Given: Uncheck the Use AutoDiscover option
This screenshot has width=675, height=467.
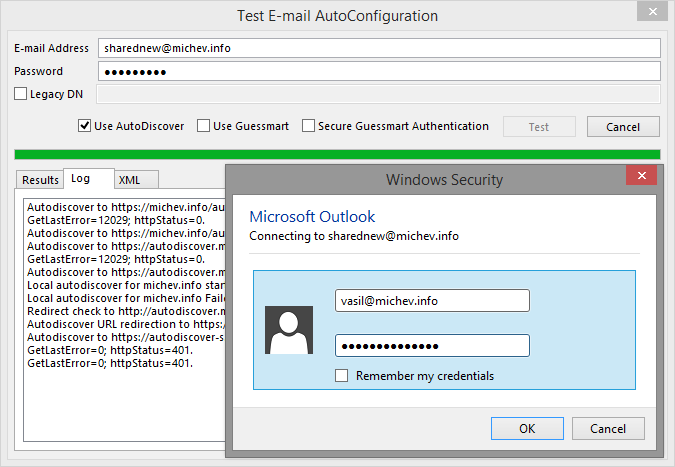Looking at the screenshot, I should click(x=85, y=126).
